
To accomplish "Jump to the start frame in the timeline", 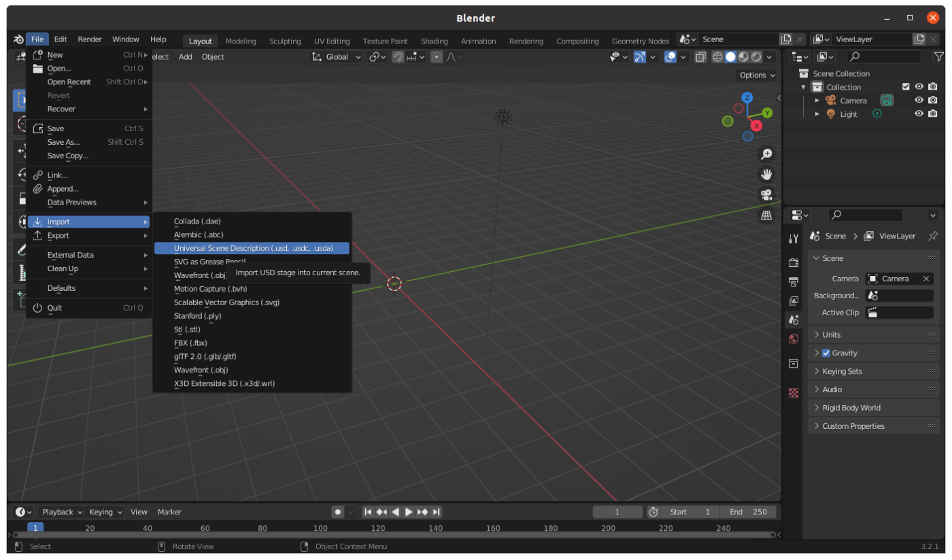I will [x=368, y=512].
